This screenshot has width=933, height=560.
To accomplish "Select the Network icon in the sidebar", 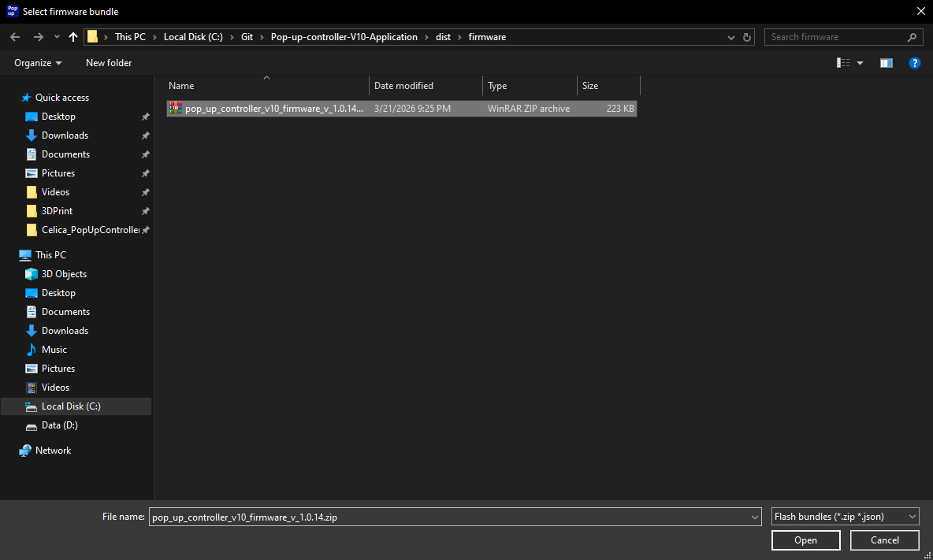I will pos(52,450).
